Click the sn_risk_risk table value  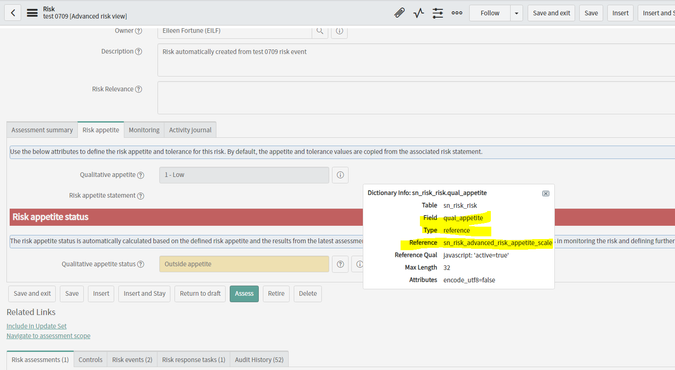coord(460,205)
